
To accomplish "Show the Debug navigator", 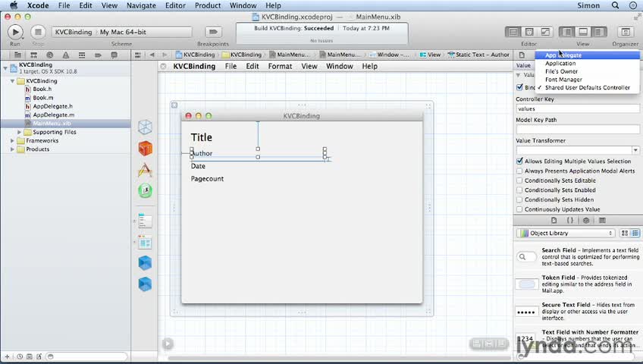I will [x=82, y=55].
